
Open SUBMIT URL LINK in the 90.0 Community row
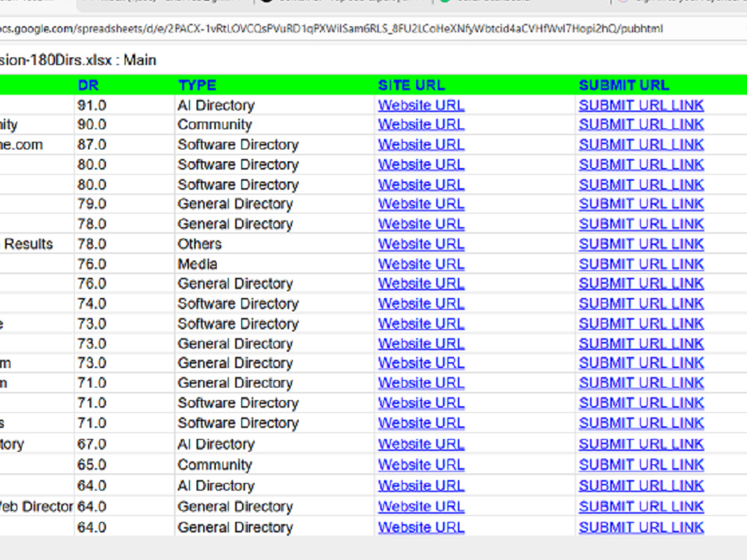(641, 124)
